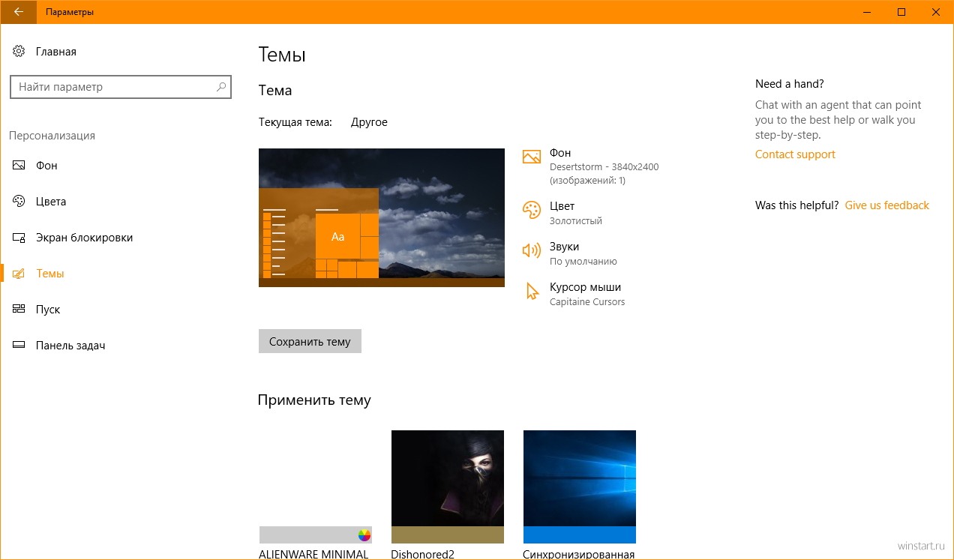The width and height of the screenshot is (954, 560).
Task: Apply the Синхронизированная theme
Action: [580, 495]
